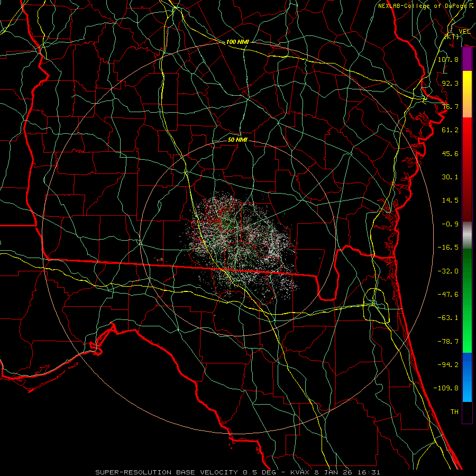Click the 76.7 legend value
This screenshot has width=476, height=476.
[x=450, y=106]
